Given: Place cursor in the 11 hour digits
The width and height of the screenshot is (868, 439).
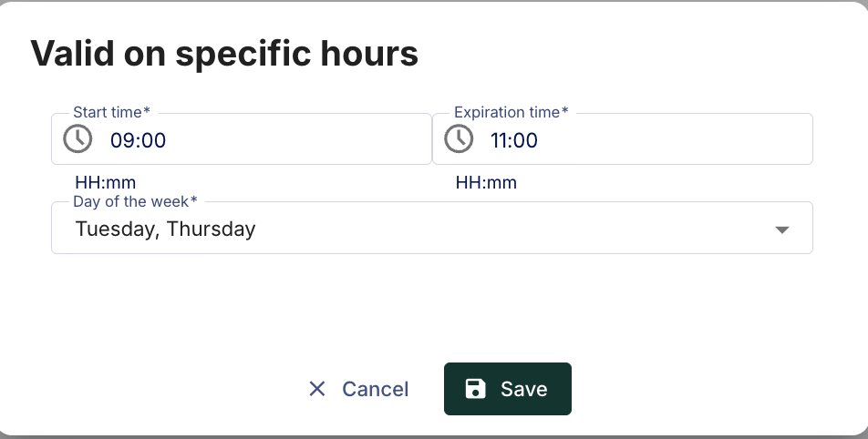Looking at the screenshot, I should (501, 140).
